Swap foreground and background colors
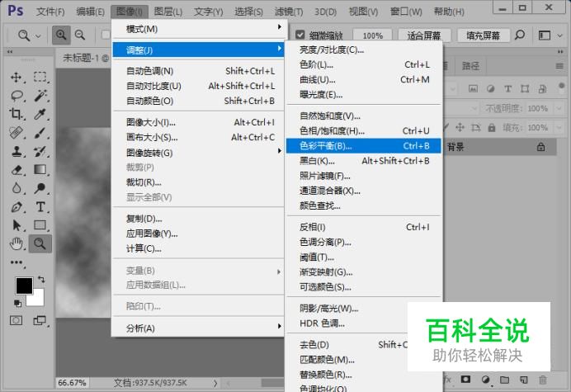The height and width of the screenshot is (392, 571). [x=41, y=280]
